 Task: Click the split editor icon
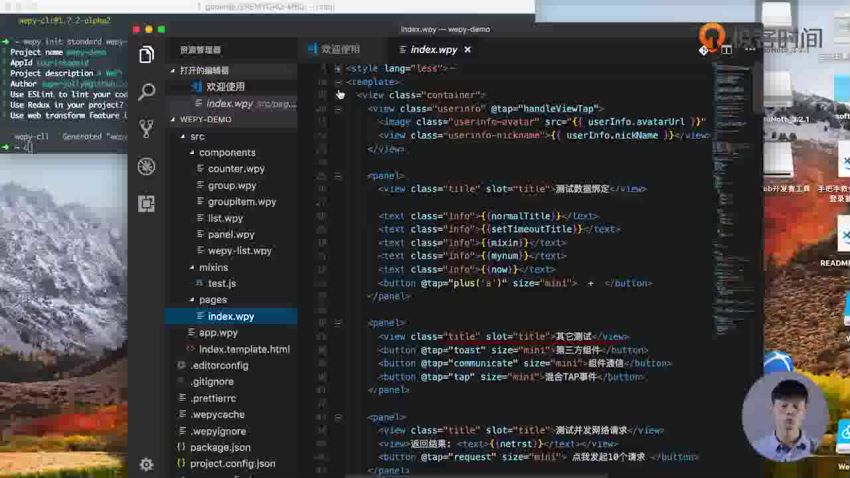click(x=726, y=50)
